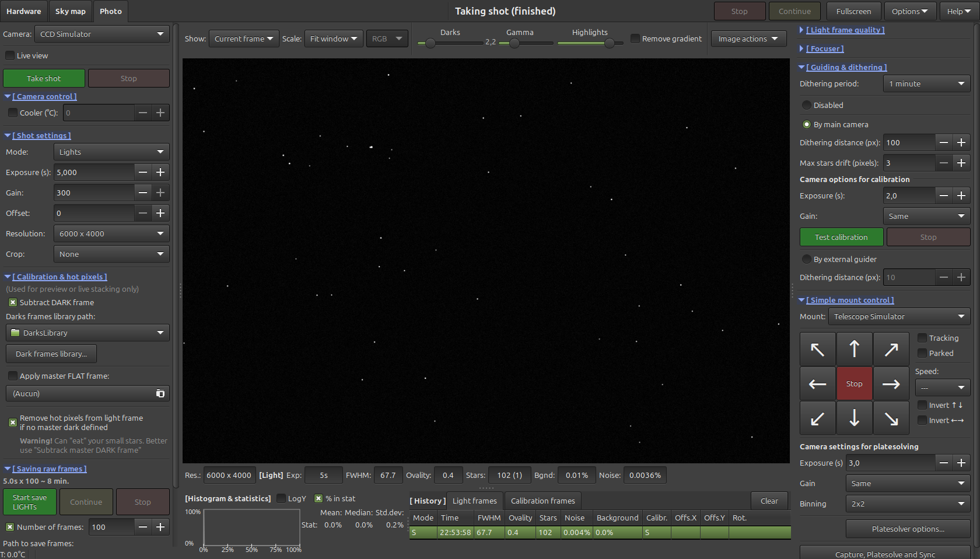
Task: Increase Number of frames value
Action: [160, 527]
